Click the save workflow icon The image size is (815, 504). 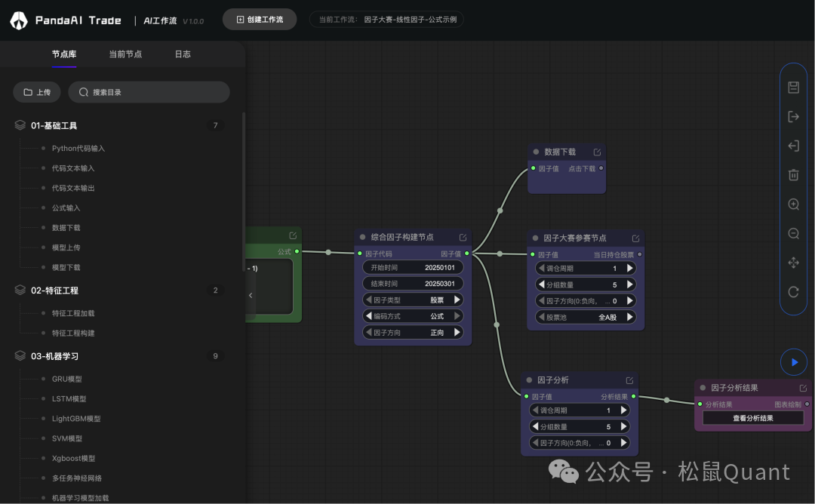(793, 88)
